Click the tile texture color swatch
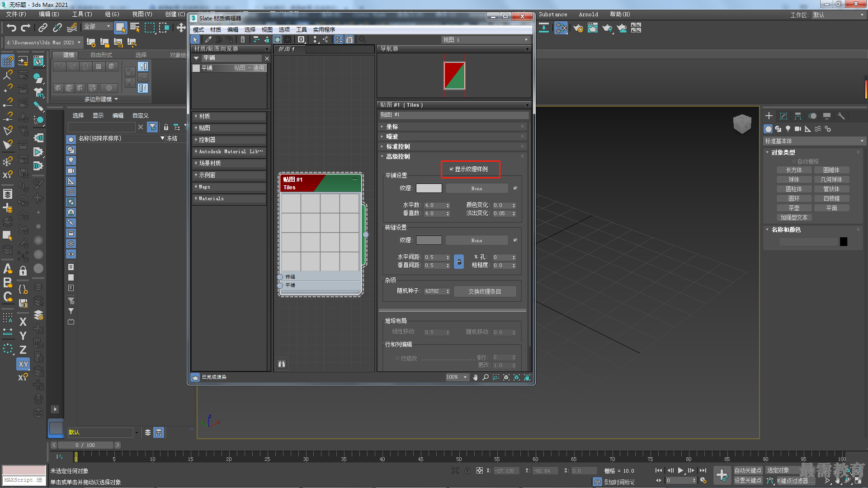868x488 pixels. pos(429,188)
